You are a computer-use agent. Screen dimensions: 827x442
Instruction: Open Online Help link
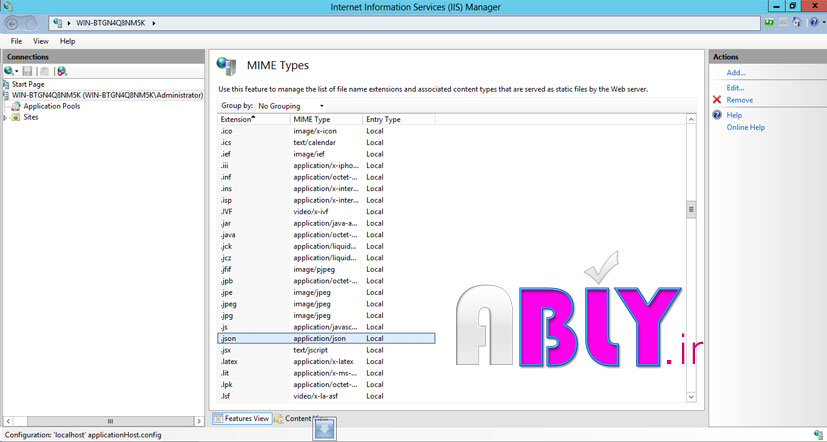coord(746,127)
